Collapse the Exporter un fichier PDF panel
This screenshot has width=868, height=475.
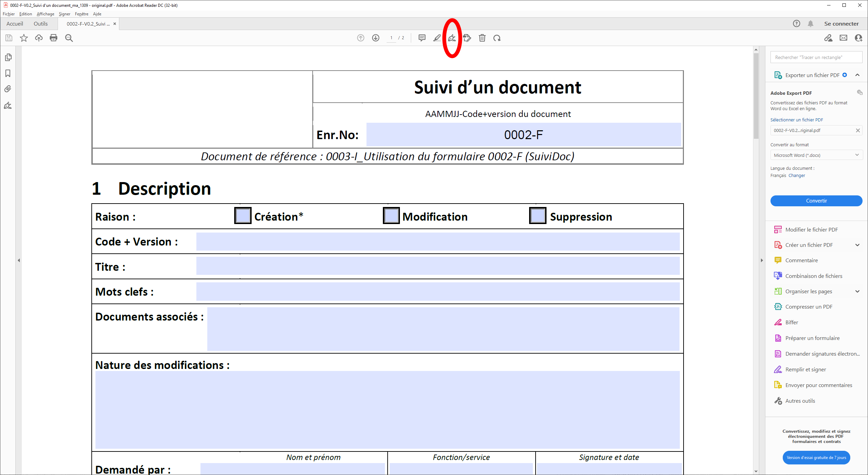(x=858, y=75)
